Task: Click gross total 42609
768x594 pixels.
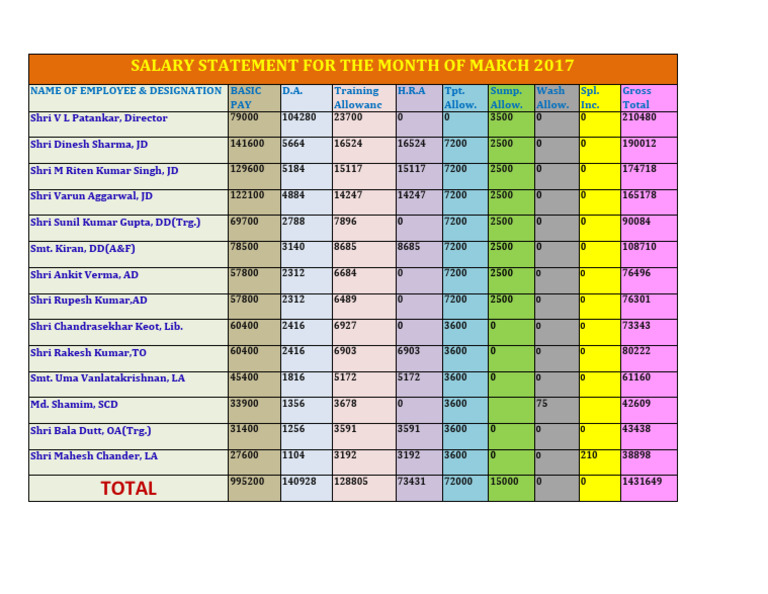Action: click(637, 404)
